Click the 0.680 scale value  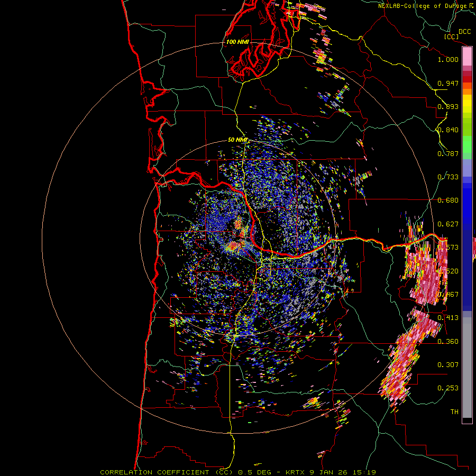[448, 200]
